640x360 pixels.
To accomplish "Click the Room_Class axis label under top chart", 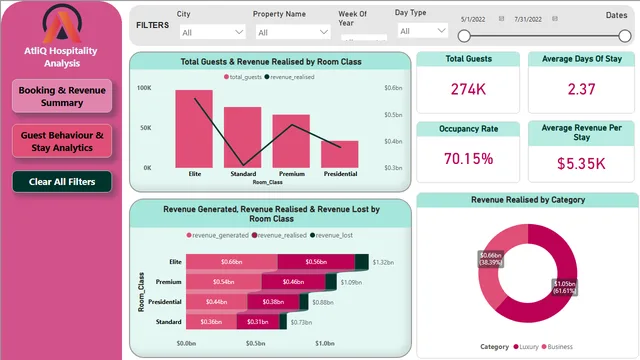I will click(x=267, y=182).
